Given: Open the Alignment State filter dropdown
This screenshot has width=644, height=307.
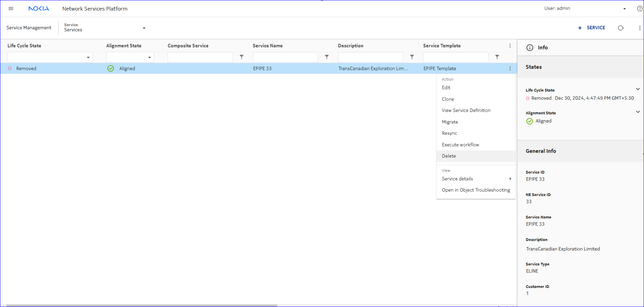Looking at the screenshot, I should [x=149, y=57].
